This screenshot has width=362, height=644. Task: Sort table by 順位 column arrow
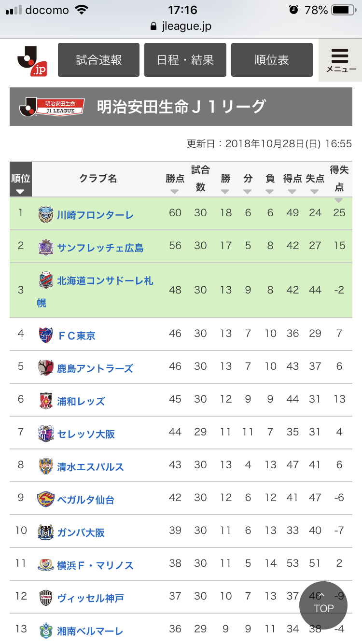(20, 191)
